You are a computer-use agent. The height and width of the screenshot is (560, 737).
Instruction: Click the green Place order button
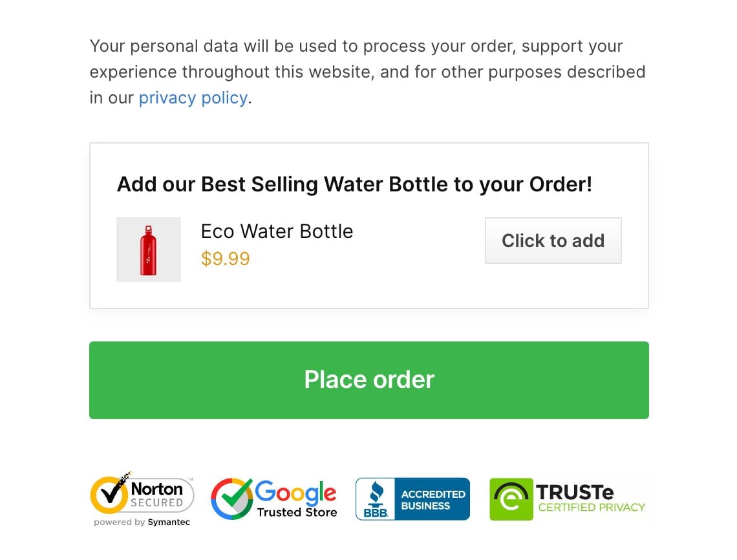point(369,380)
